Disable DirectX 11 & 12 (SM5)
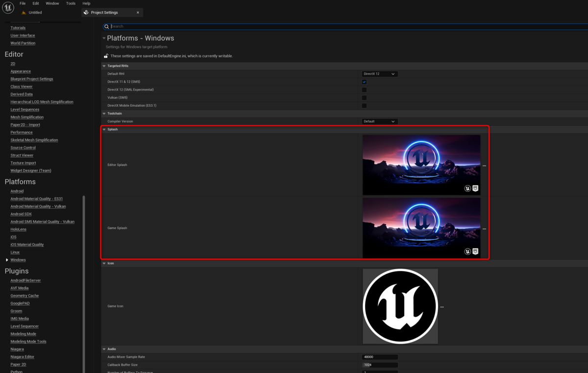Screen dimensions: 588x373 click(364, 82)
